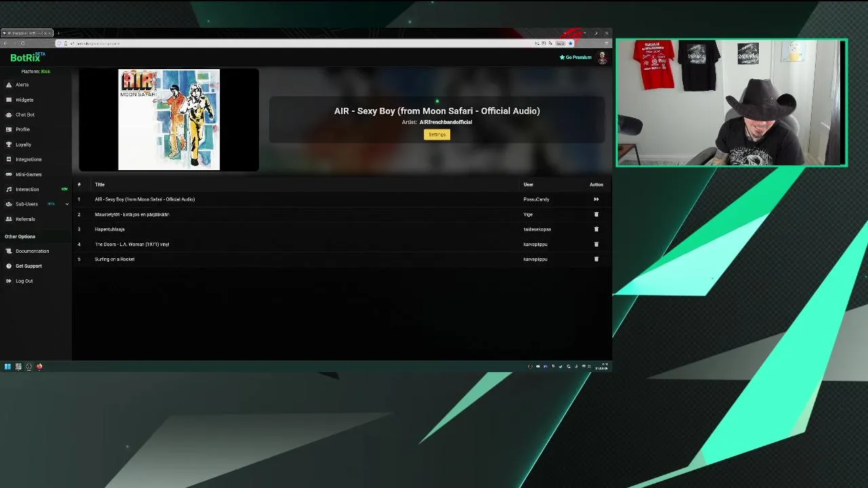Expand the Sub-Users chevron
The image size is (868, 488).
(x=66, y=204)
